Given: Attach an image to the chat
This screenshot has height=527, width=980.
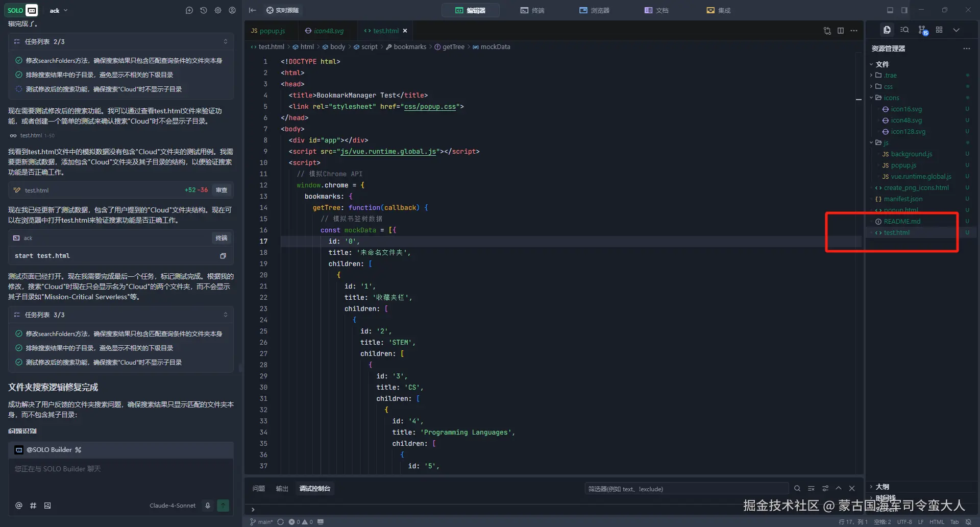Looking at the screenshot, I should (x=47, y=506).
